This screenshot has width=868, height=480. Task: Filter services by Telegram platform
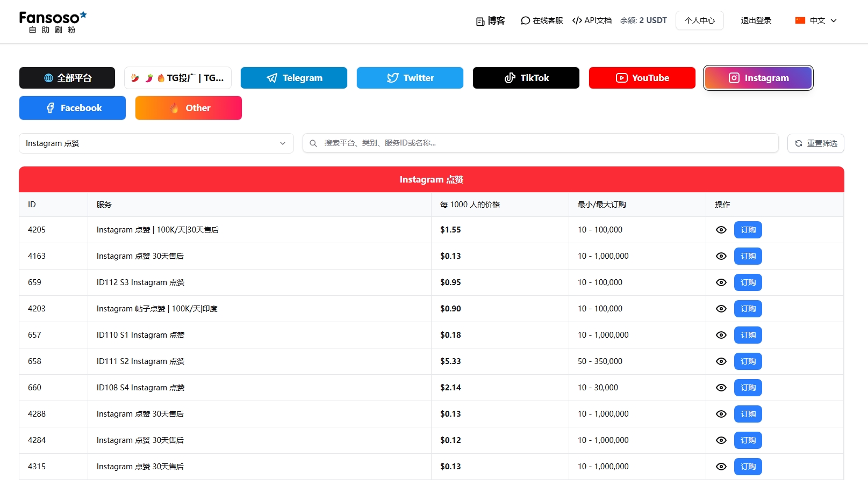point(294,78)
